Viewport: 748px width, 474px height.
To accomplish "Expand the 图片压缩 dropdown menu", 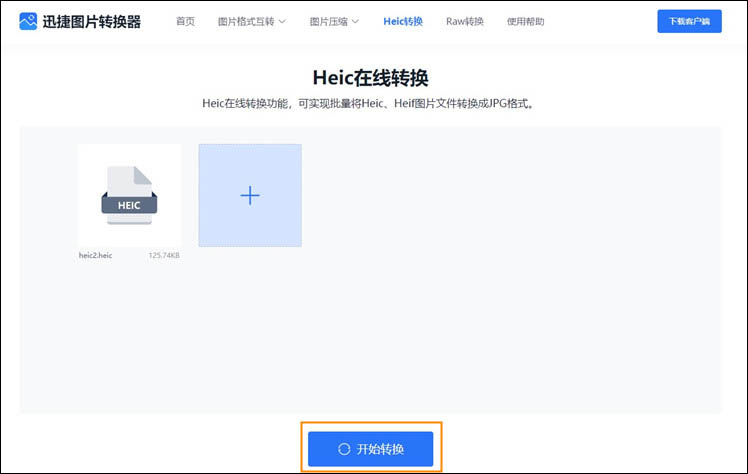I will click(x=334, y=21).
